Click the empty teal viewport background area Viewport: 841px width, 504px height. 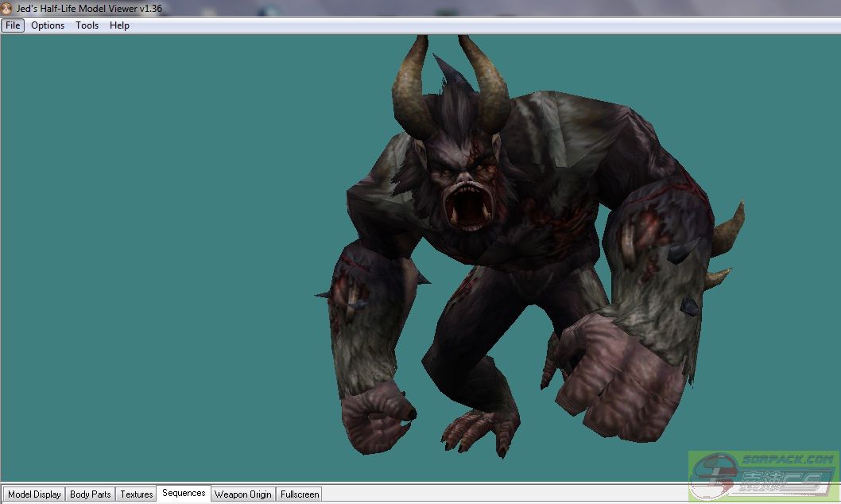click(x=159, y=238)
